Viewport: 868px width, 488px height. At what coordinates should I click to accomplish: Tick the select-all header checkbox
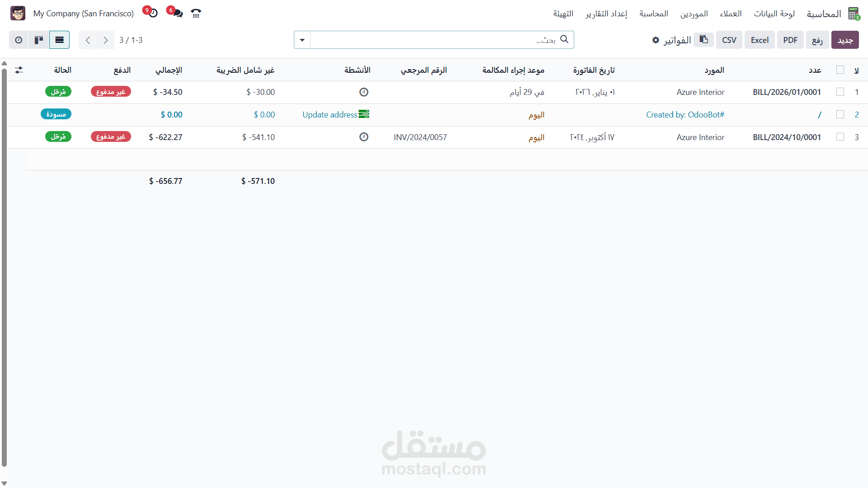[840, 70]
